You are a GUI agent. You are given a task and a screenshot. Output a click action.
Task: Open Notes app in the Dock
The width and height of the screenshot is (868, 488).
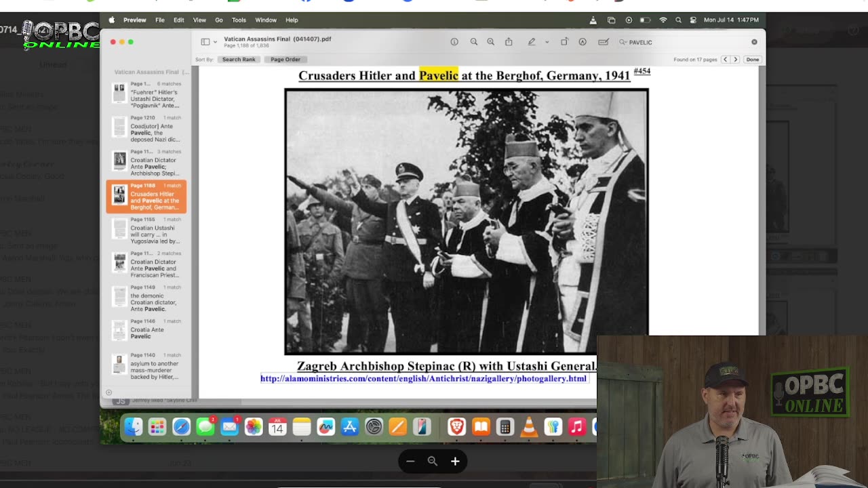[x=302, y=426]
